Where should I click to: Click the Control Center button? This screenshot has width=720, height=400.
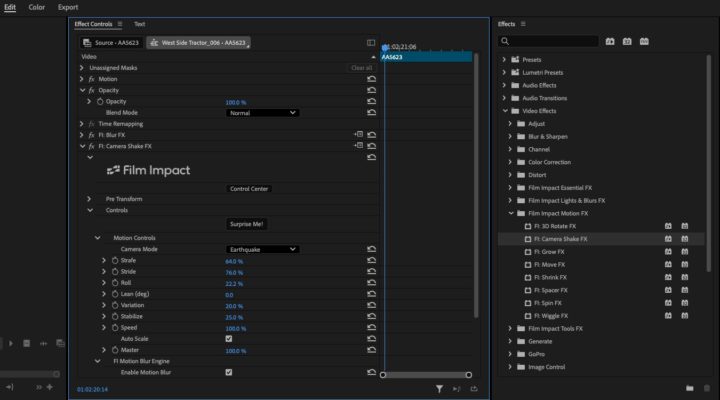point(249,189)
